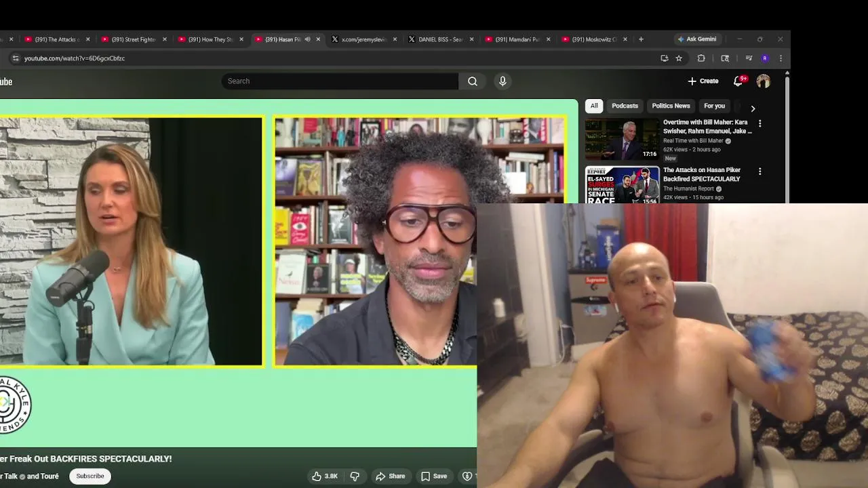The height and width of the screenshot is (488, 868).
Task: Open the browser extensions puzzle icon
Action: click(x=701, y=58)
